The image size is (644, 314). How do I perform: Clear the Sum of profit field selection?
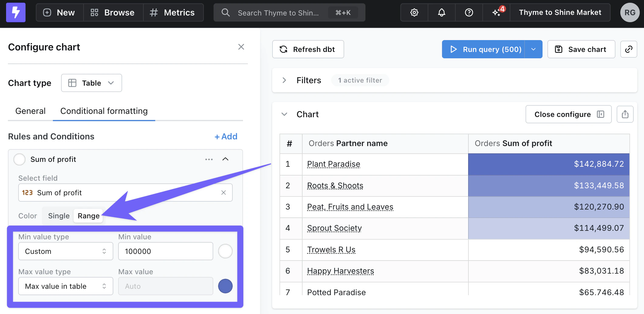pos(224,193)
